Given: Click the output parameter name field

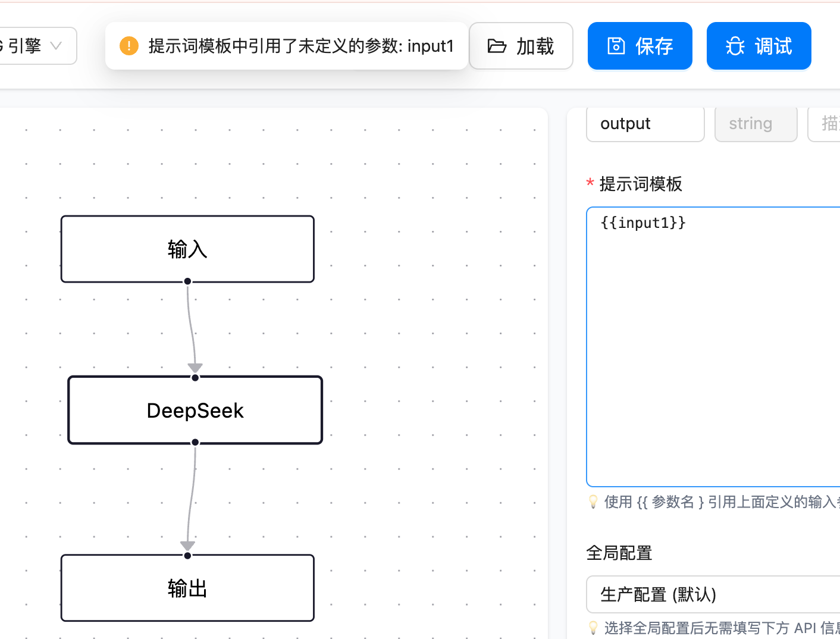Looking at the screenshot, I should [645, 124].
